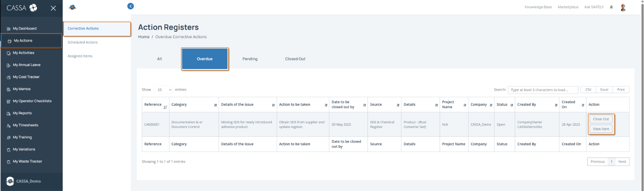This screenshot has width=644, height=191.
Task: Open Corrective Actions submenu item
Action: coord(97,29)
